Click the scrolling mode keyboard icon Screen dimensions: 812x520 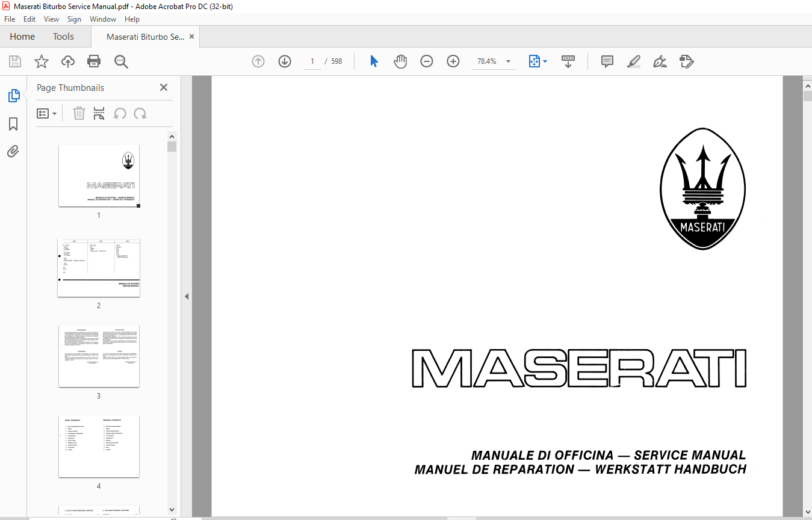568,61
